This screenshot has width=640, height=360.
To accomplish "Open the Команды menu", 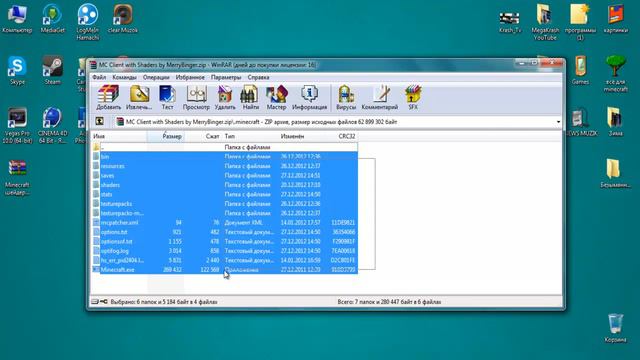I will click(x=124, y=77).
